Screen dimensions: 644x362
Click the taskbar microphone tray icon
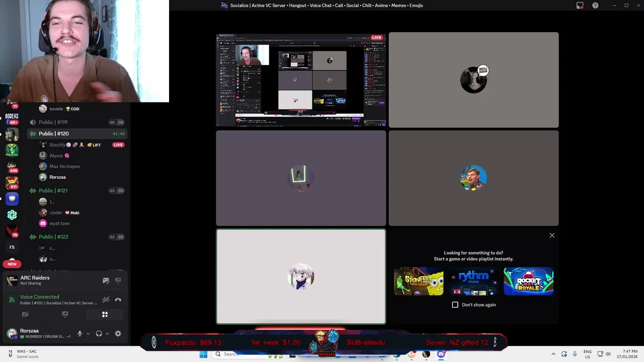(x=575, y=354)
